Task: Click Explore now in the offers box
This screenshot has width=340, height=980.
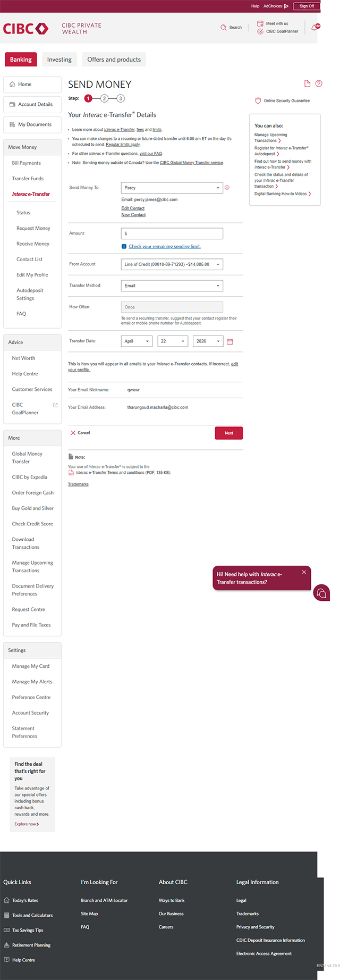Action: pos(27,824)
